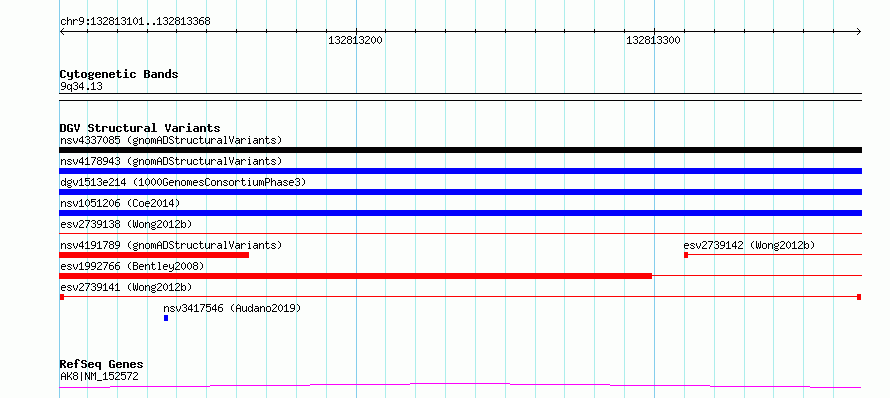Click the dgv1513e214 blue variant bar

pyautogui.click(x=460, y=192)
